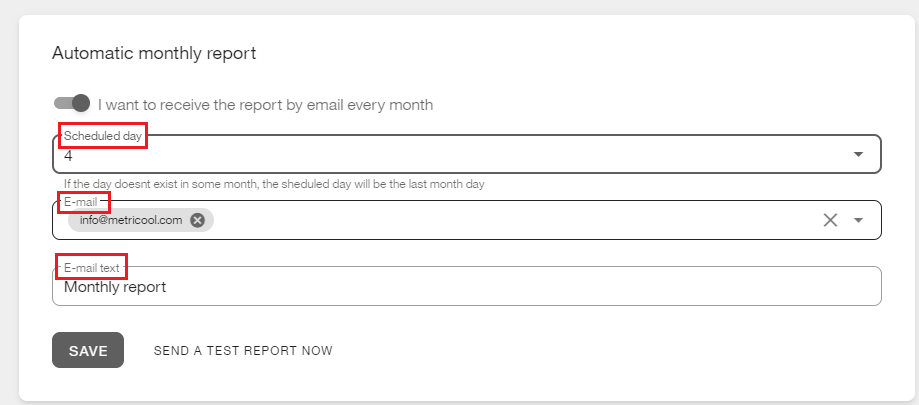The height and width of the screenshot is (405, 919).
Task: Click the 'Scheduled day' field label
Action: pyautogui.click(x=103, y=136)
